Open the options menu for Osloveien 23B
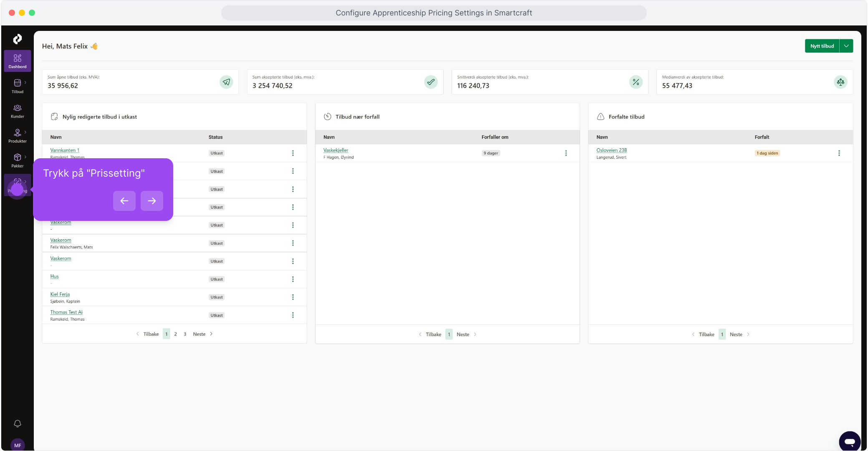868x451 pixels. (839, 153)
